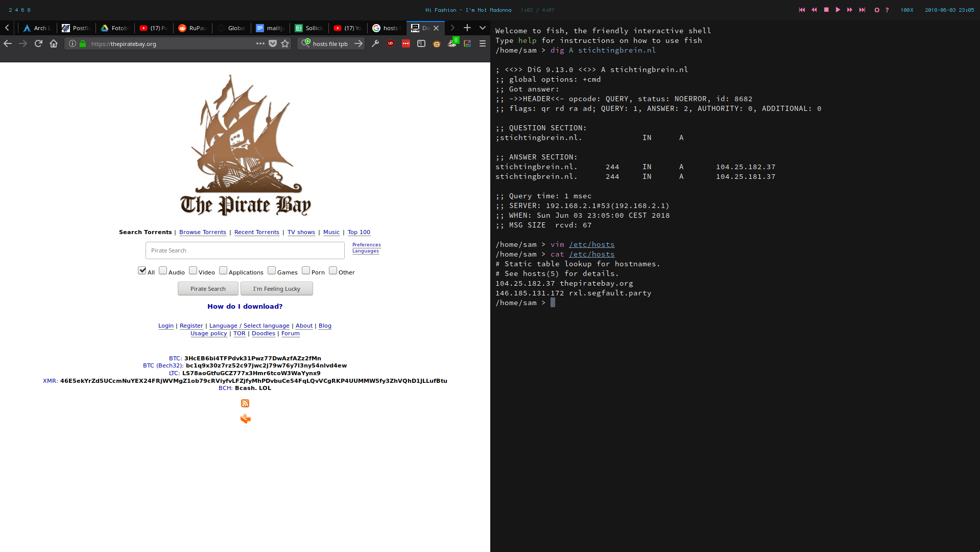The height and width of the screenshot is (552, 980).
Task: Click the Firefox home button
Action: click(x=54, y=44)
